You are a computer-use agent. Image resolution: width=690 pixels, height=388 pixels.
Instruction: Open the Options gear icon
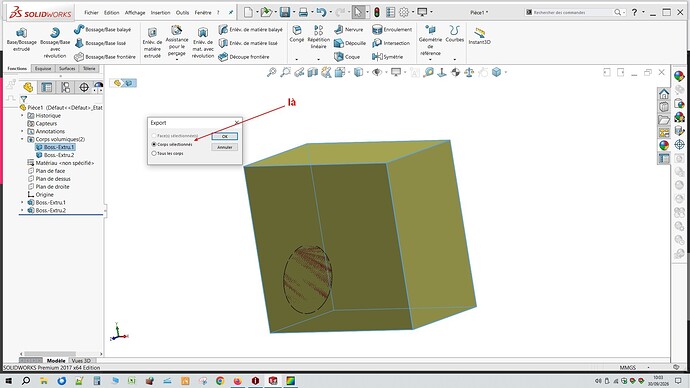coord(404,12)
